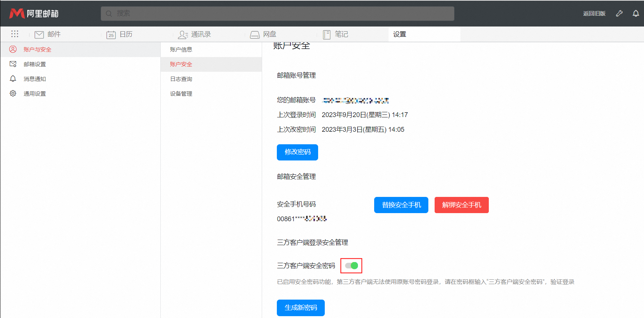Open 日志查询 in the submenu
644x318 pixels.
[181, 79]
